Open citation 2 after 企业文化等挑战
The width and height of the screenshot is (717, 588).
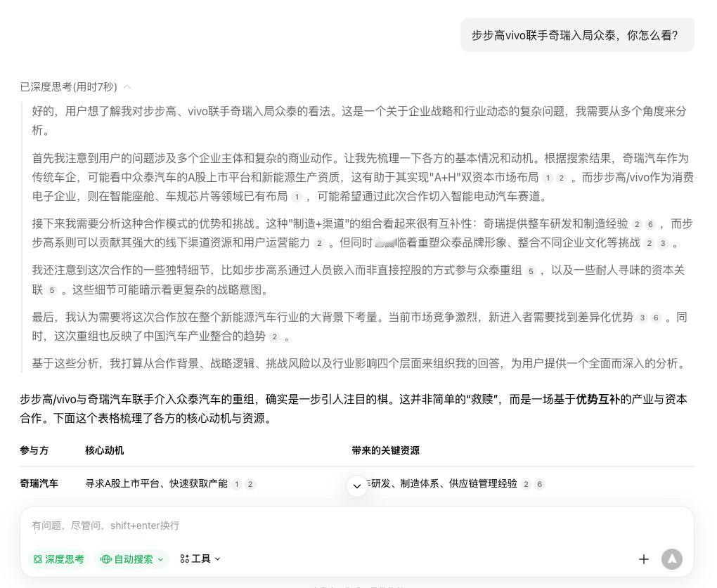coord(649,243)
